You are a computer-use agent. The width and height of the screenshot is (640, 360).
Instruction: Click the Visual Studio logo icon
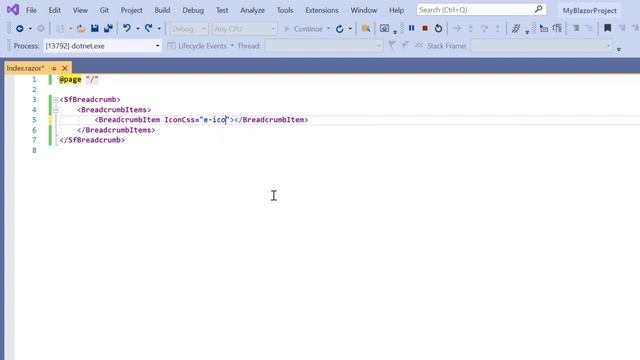[13, 10]
